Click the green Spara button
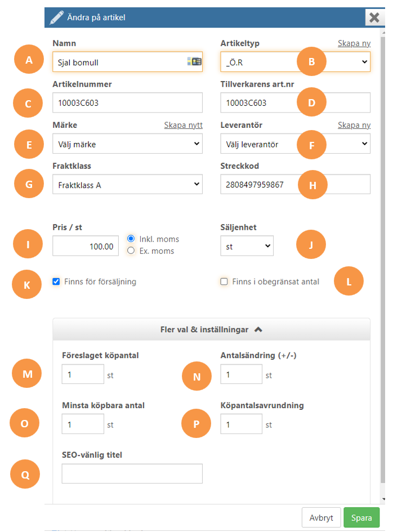Screen dimensions: 393x532 [x=361, y=518]
